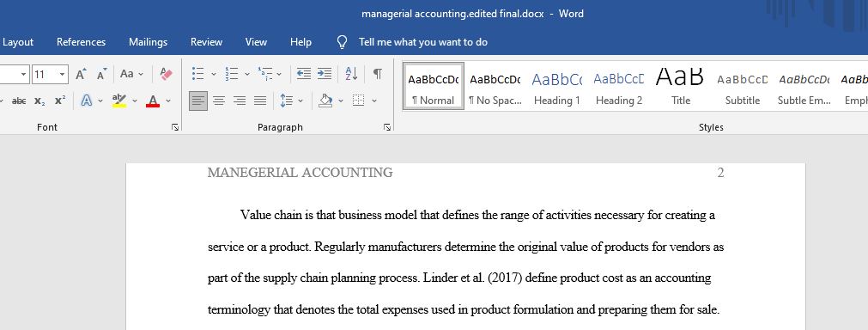Justify the paragraph text

260,101
